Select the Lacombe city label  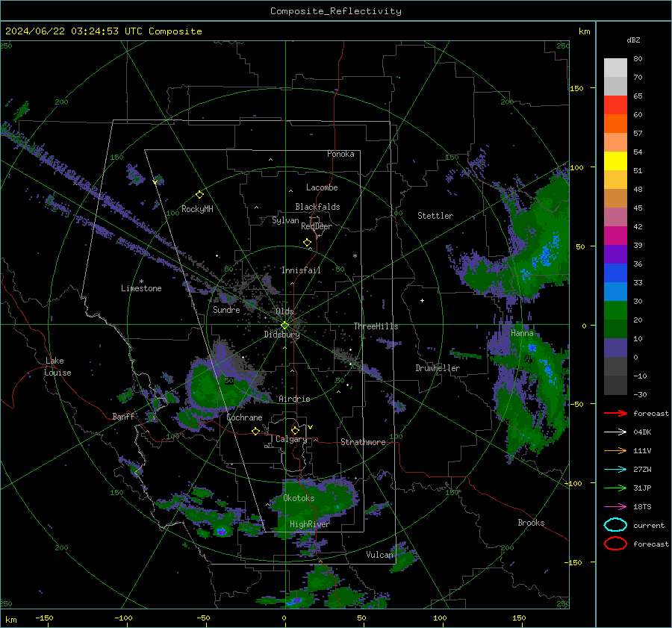tap(322, 187)
